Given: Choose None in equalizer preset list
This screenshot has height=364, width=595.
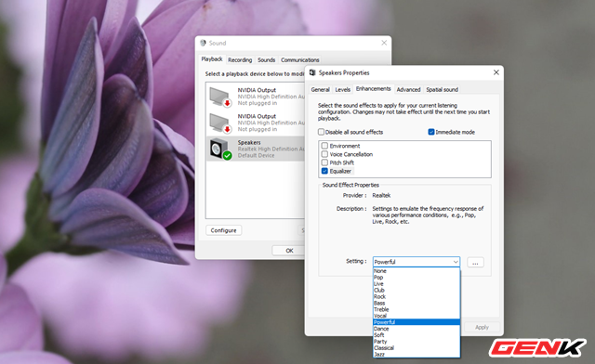Looking at the screenshot, I should [416, 271].
